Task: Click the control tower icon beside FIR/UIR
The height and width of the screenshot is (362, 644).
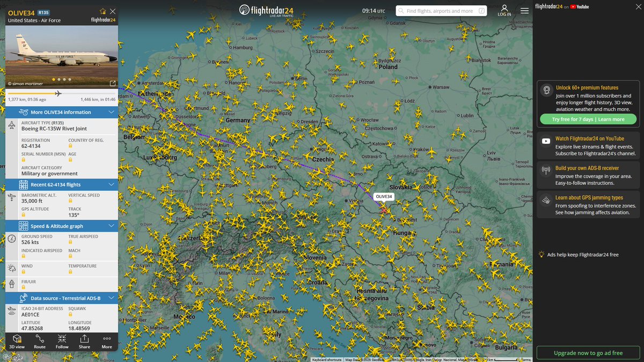Action: point(12,284)
